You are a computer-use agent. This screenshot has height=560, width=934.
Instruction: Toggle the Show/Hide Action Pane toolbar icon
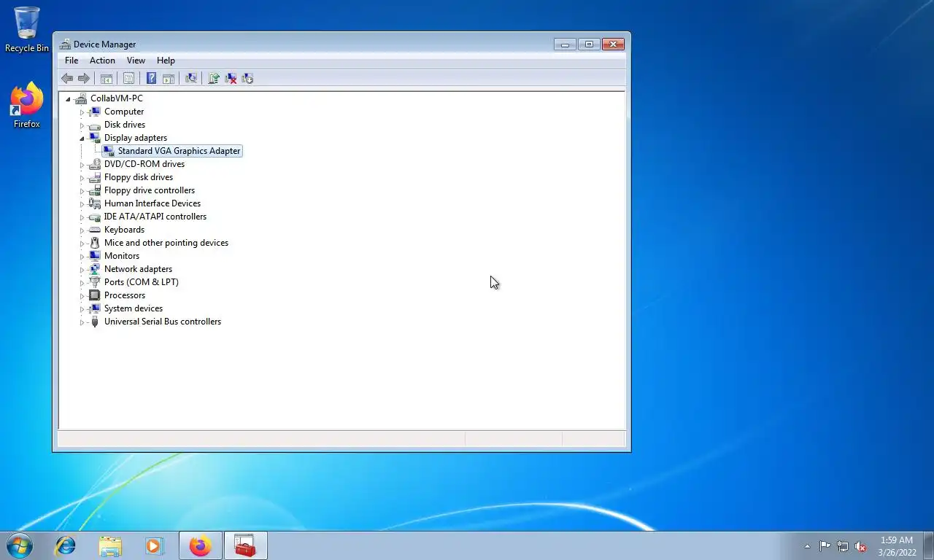pyautogui.click(x=169, y=78)
